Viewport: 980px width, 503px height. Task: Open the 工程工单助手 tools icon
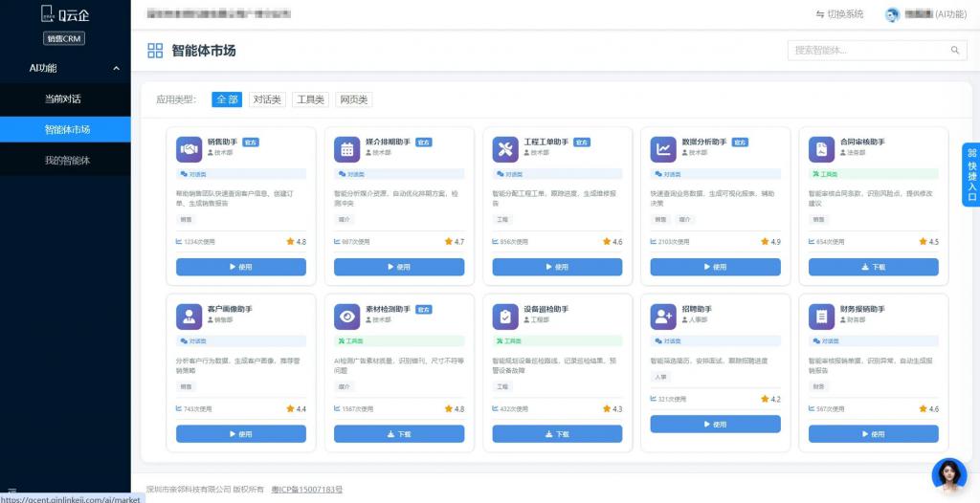pos(505,149)
